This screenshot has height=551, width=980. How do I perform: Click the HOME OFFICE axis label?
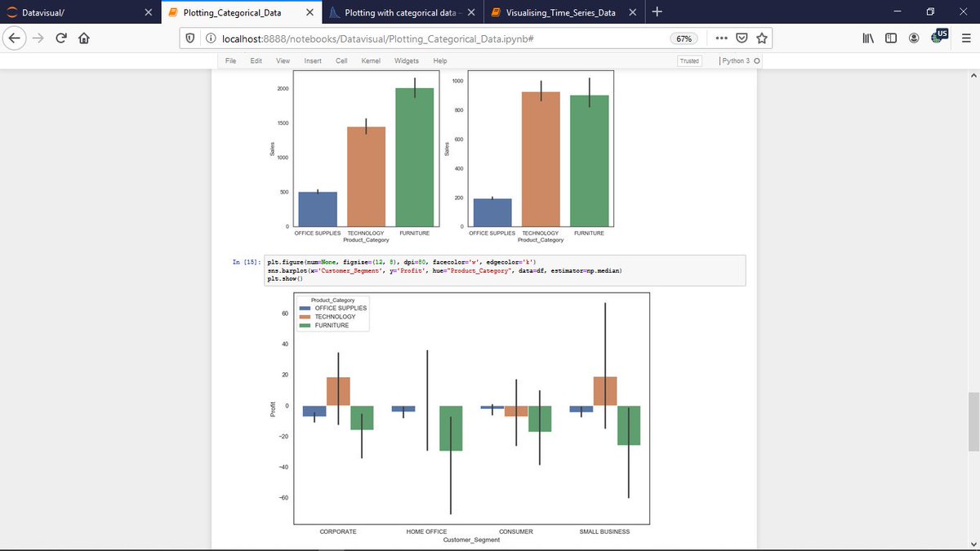(x=426, y=531)
